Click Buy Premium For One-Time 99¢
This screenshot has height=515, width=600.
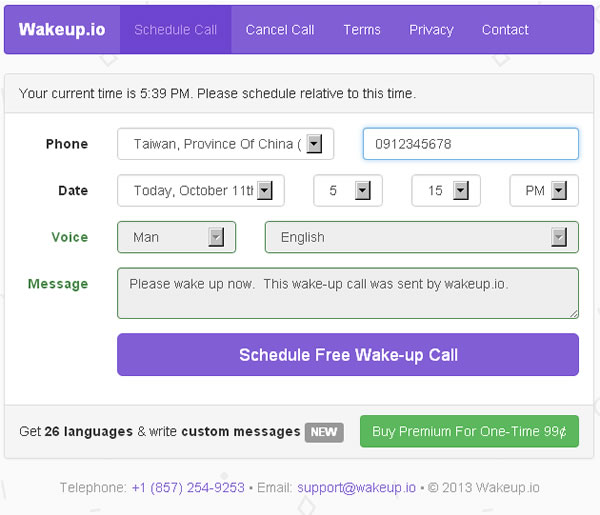pyautogui.click(x=469, y=432)
